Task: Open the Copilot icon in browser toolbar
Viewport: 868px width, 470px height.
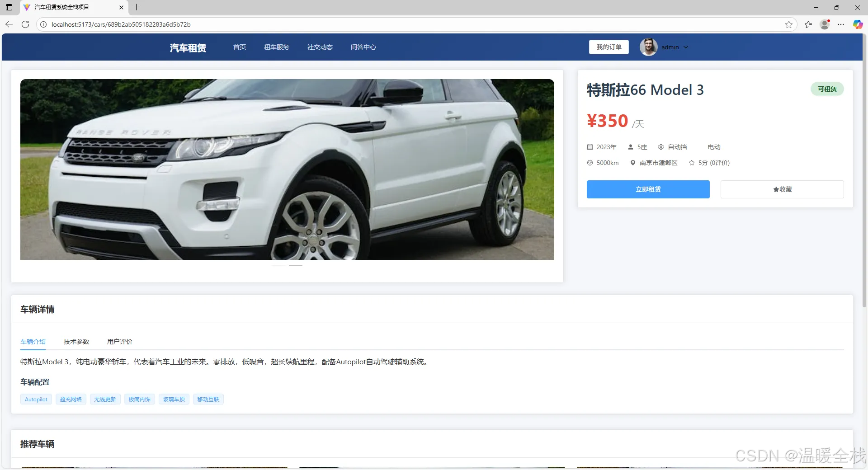Action: click(x=858, y=24)
